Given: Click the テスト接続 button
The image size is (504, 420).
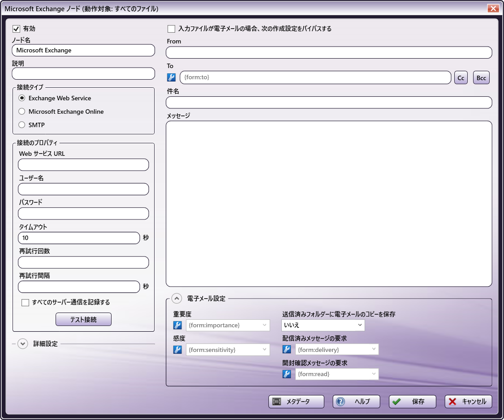Looking at the screenshot, I should pyautogui.click(x=84, y=319).
